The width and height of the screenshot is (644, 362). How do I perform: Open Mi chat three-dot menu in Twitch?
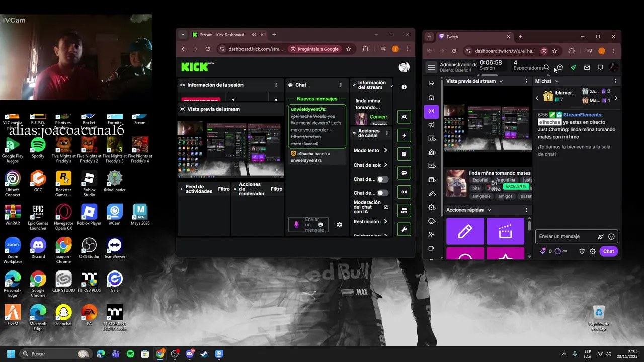[x=615, y=81]
